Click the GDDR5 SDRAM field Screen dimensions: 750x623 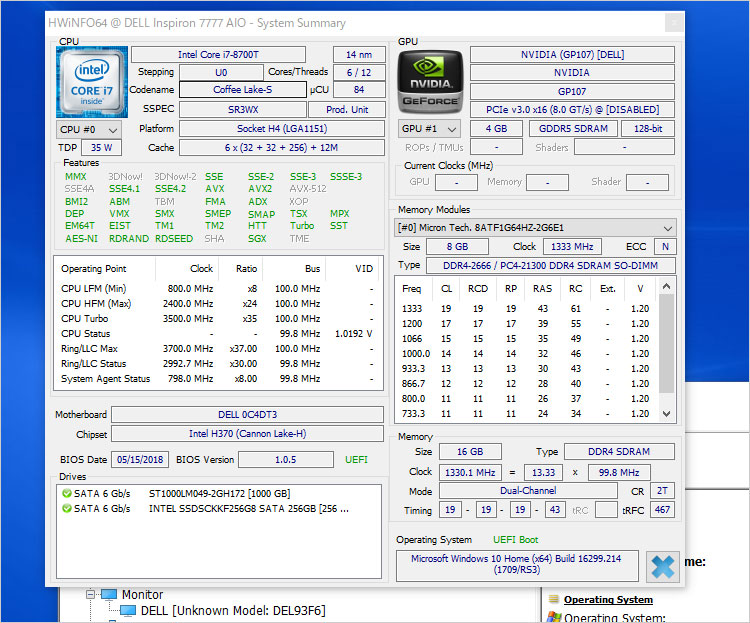point(573,129)
